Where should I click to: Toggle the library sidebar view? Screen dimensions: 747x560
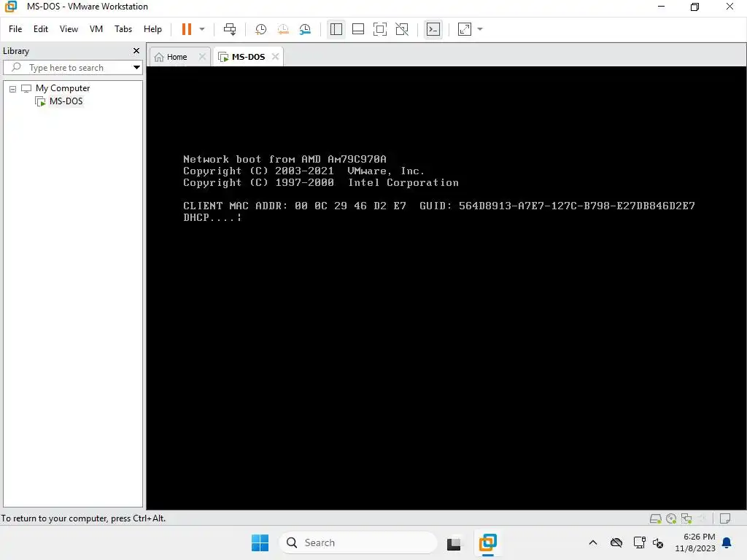(336, 29)
